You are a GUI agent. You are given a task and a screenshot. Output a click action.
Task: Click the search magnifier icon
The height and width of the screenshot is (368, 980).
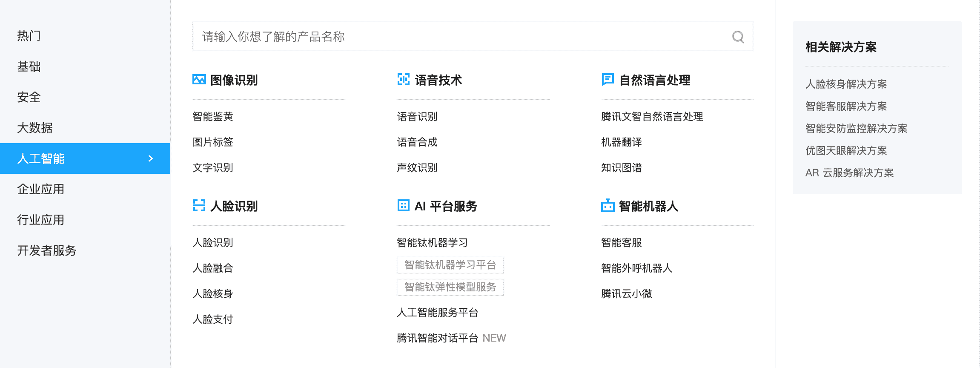point(738,37)
